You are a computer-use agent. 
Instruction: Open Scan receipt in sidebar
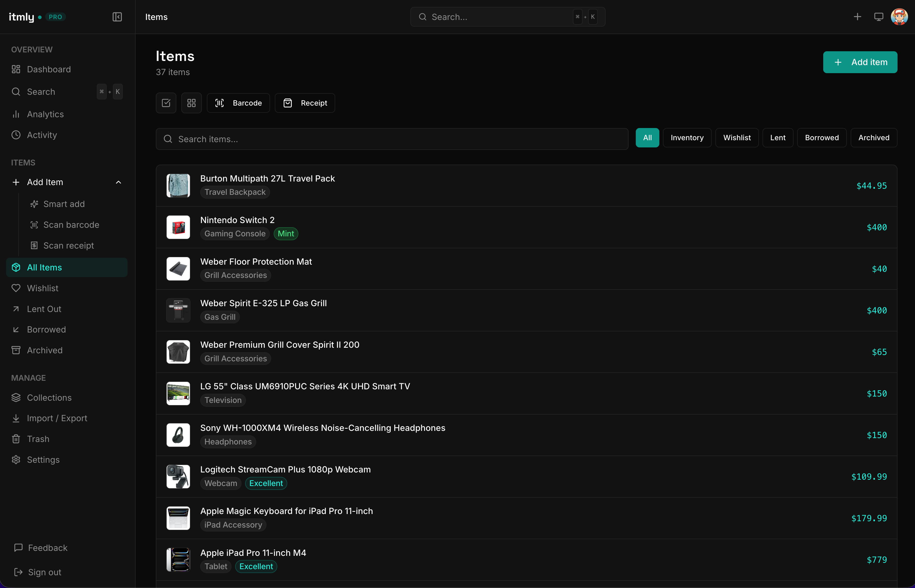(x=68, y=246)
